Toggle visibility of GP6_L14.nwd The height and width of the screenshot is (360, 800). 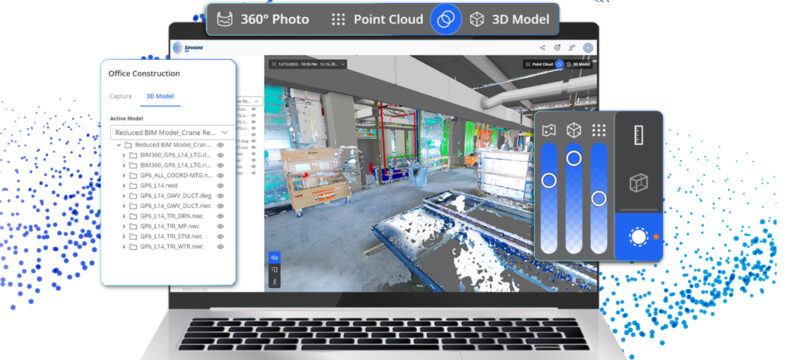220,186
